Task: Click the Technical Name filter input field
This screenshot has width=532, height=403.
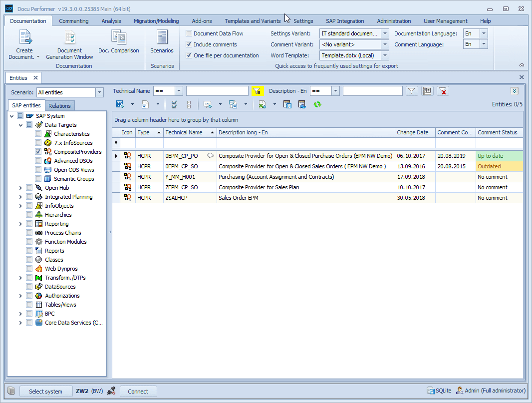Action: 217,91
